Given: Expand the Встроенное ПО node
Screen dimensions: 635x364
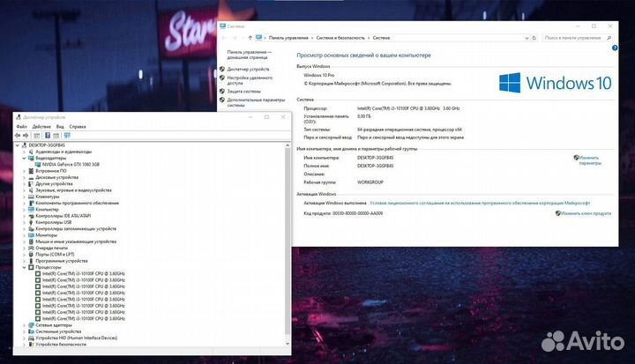Looking at the screenshot, I should click(x=25, y=171).
